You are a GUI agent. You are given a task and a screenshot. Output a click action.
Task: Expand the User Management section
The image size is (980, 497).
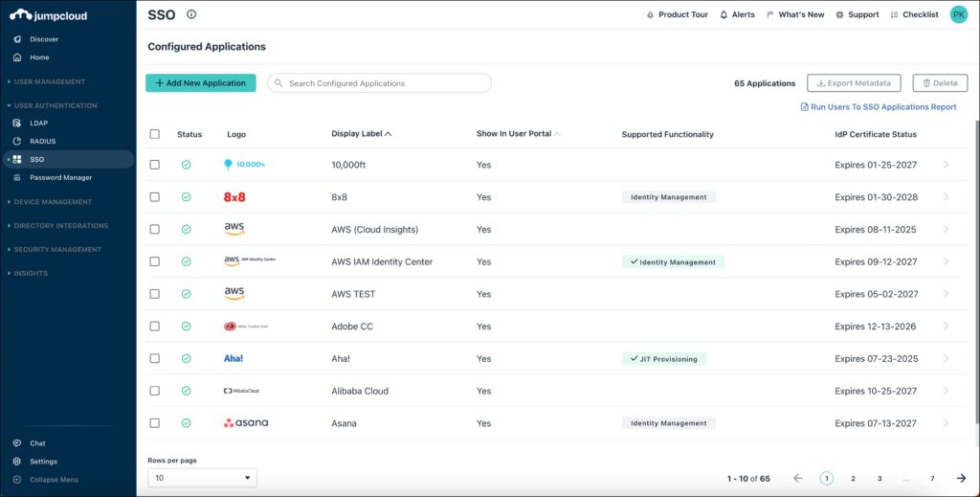click(x=49, y=81)
